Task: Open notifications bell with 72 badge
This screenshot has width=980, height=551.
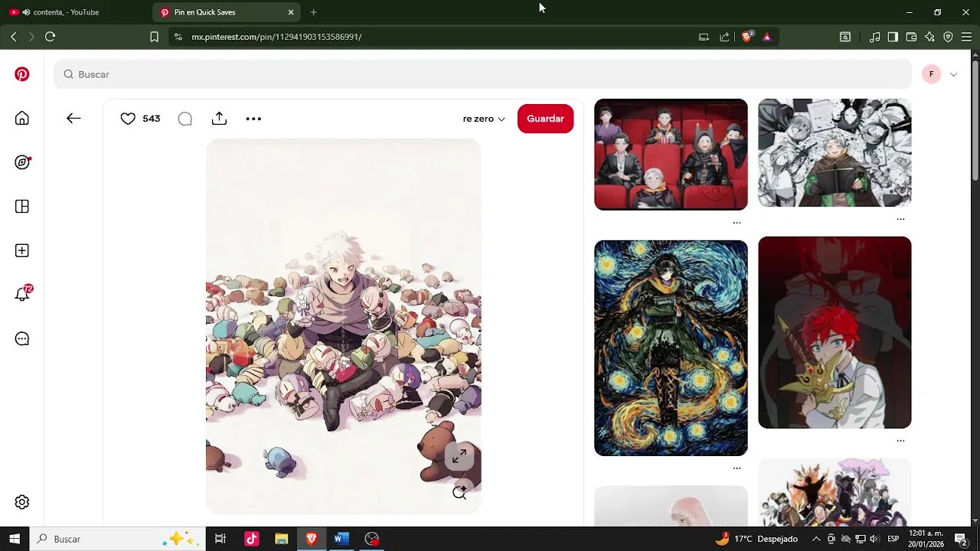Action: (x=23, y=294)
